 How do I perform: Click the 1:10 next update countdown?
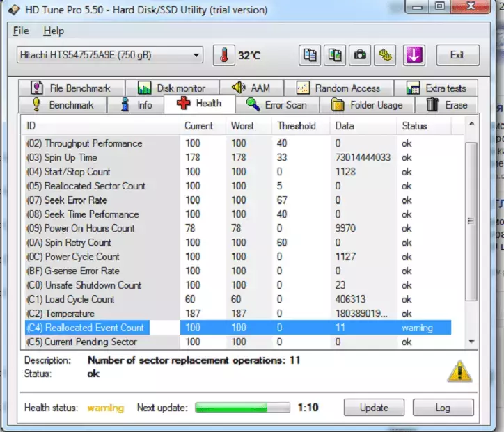(x=308, y=408)
